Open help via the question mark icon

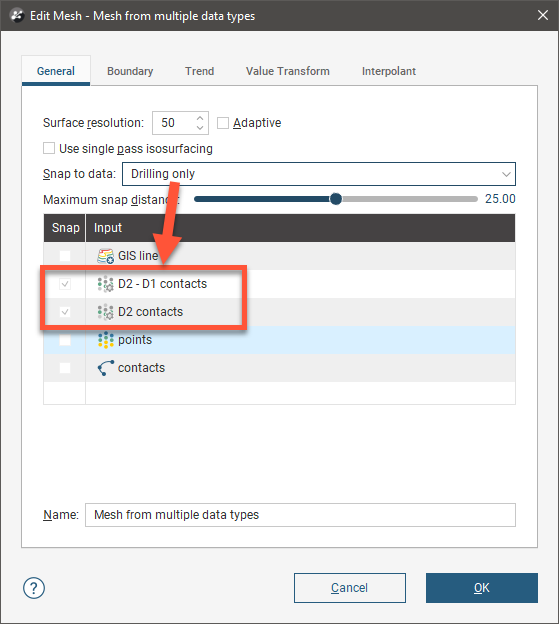point(34,588)
